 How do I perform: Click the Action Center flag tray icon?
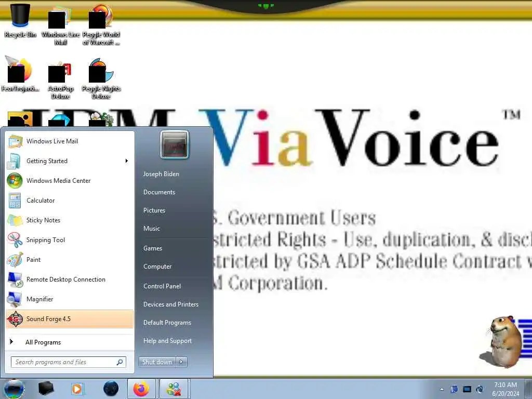click(454, 389)
